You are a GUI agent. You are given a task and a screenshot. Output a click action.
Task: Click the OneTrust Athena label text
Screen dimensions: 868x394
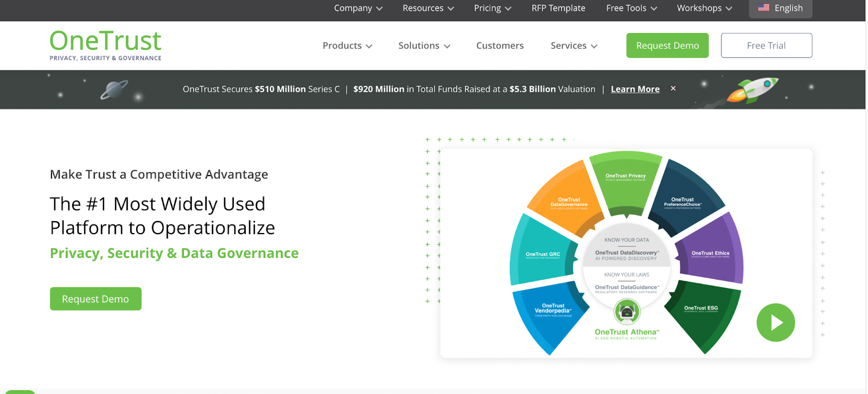pos(627,332)
